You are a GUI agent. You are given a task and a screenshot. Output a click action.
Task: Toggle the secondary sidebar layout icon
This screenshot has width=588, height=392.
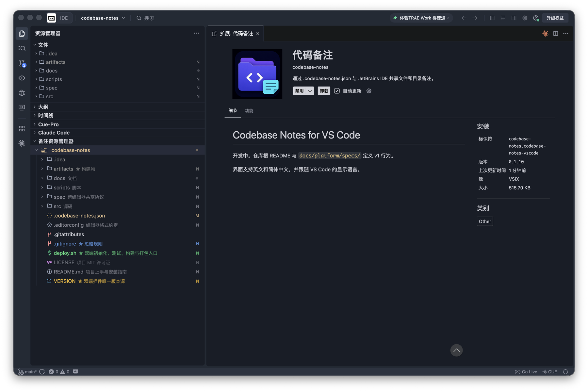click(514, 18)
